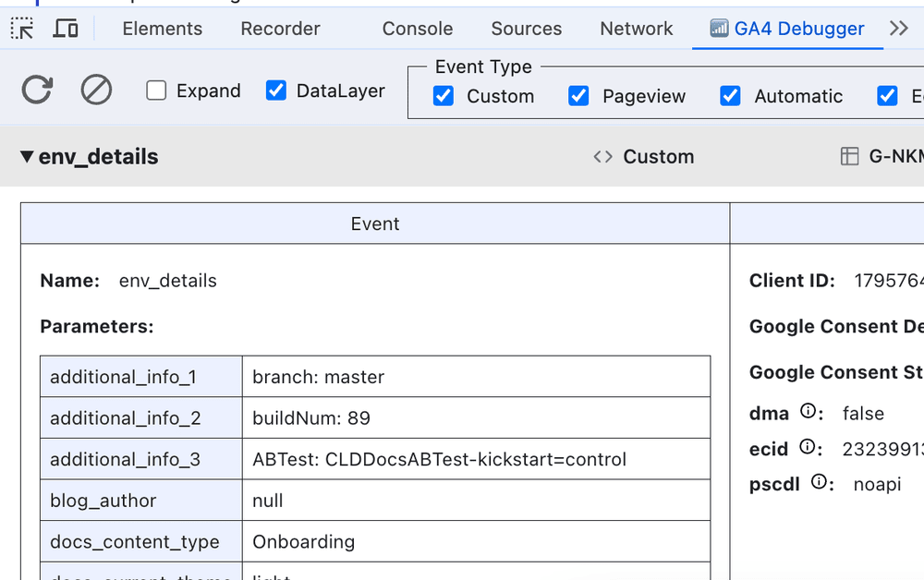
Task: Click the table icon beside the G-NKM measurement ID
Action: click(x=848, y=157)
